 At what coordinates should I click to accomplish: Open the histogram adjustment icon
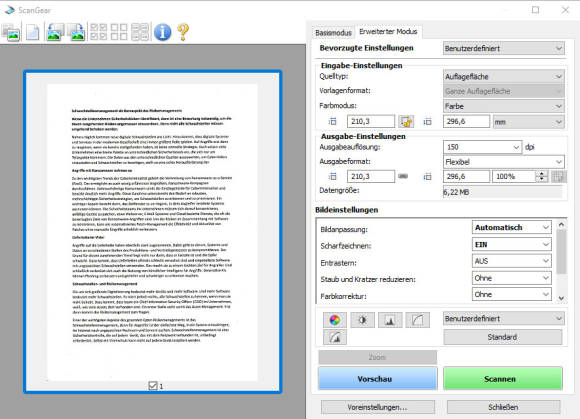390,320
